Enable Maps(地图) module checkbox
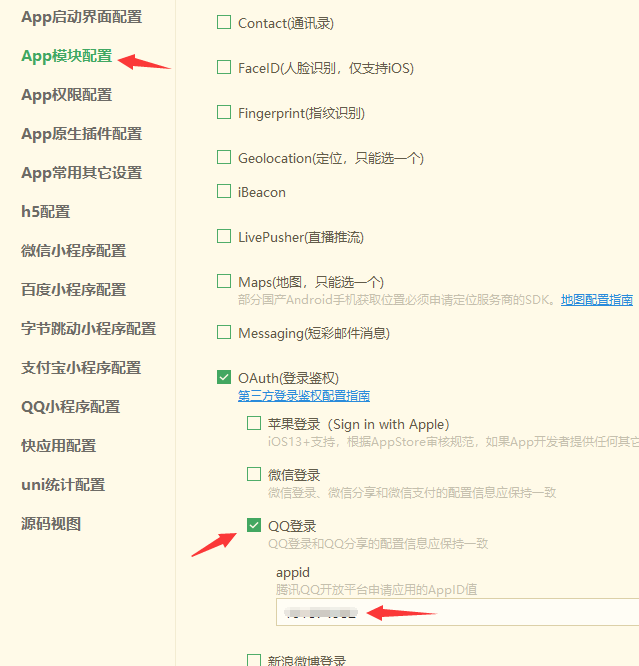 point(224,282)
